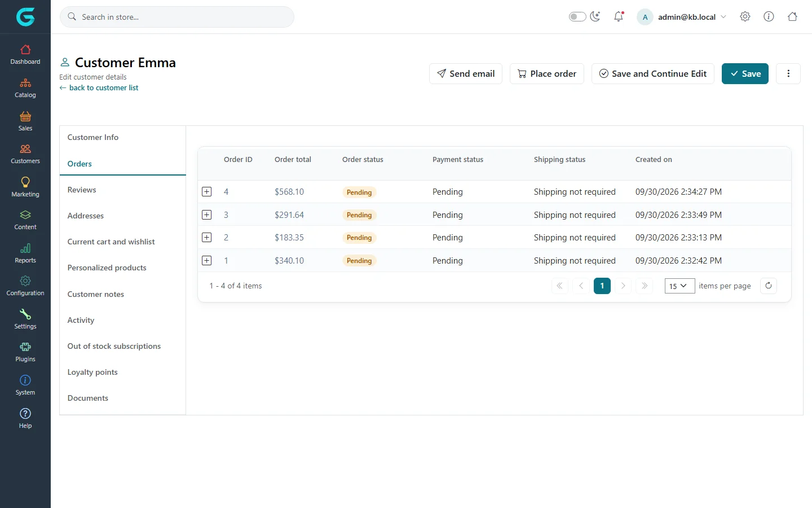This screenshot has height=508, width=812.
Task: Open the Marketing lightbulb icon
Action: pyautogui.click(x=25, y=182)
